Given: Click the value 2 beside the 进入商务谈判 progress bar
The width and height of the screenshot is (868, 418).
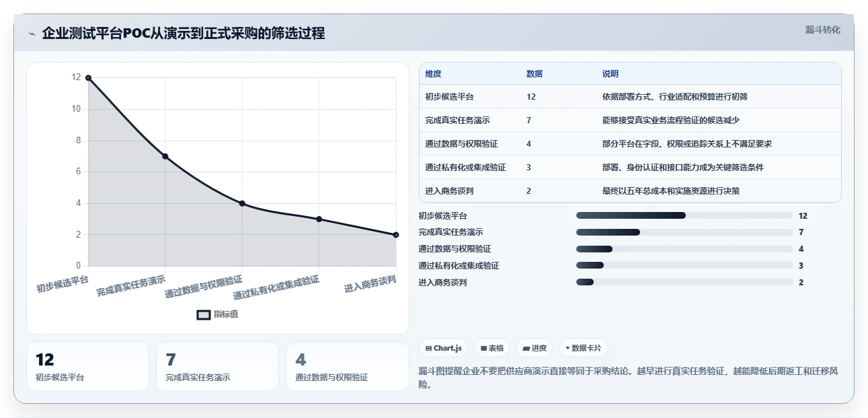Looking at the screenshot, I should 801,283.
